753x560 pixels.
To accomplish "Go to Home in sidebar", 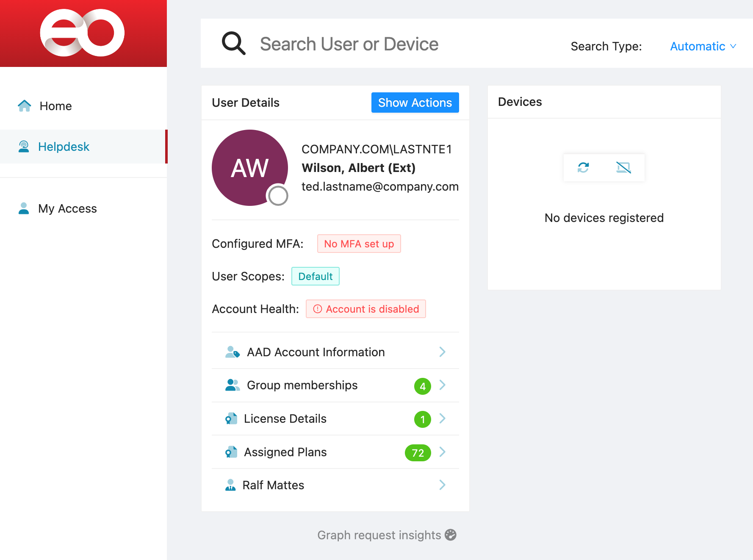I will pyautogui.click(x=55, y=106).
